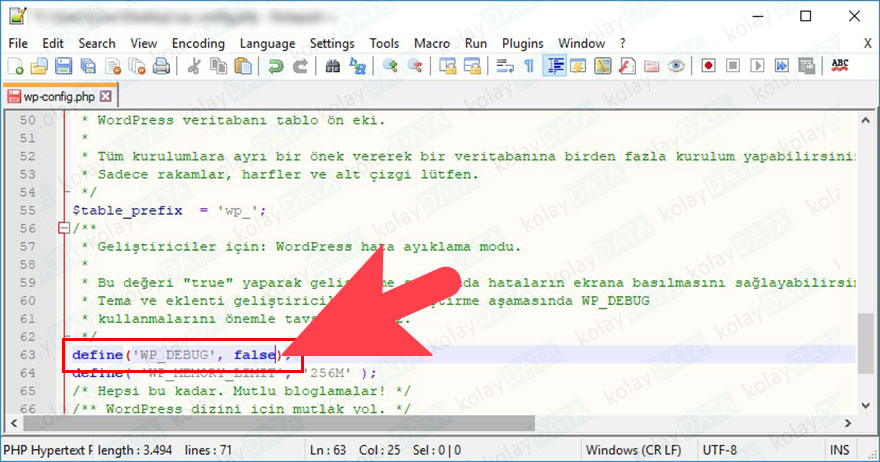Click Stop recording macro button
This screenshot has width=880, height=462.
[733, 66]
